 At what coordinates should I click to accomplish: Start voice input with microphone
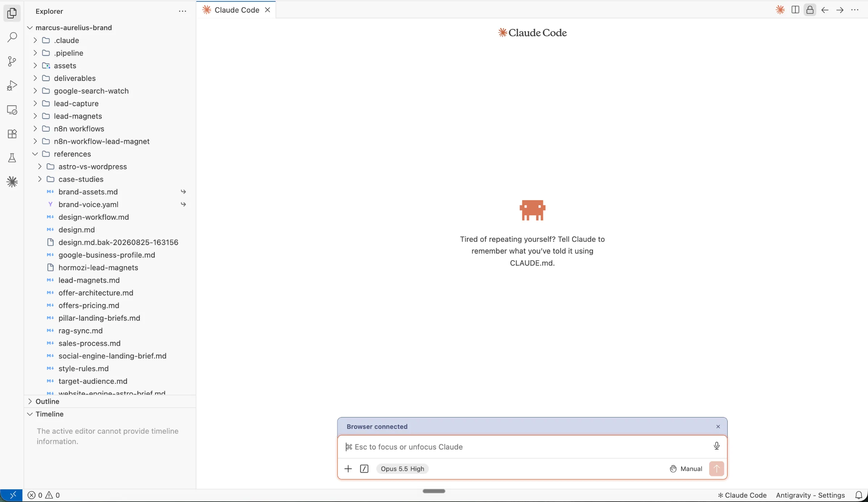point(716,446)
